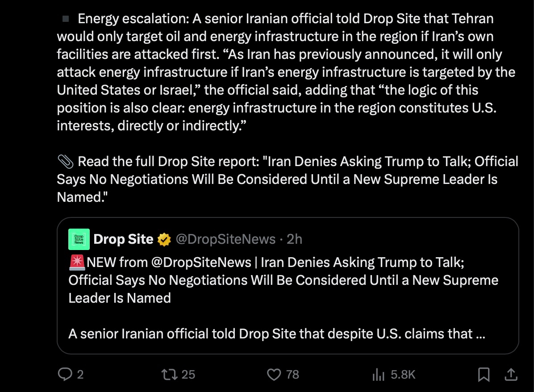Click the 5.8K views count
534x392 pixels.
[403, 374]
